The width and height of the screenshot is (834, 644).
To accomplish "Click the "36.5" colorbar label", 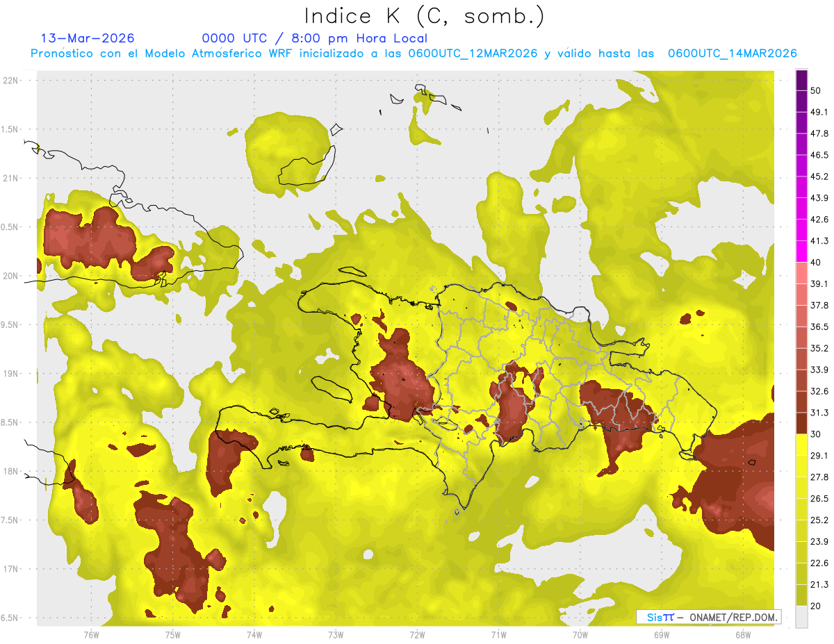I will 819,327.
